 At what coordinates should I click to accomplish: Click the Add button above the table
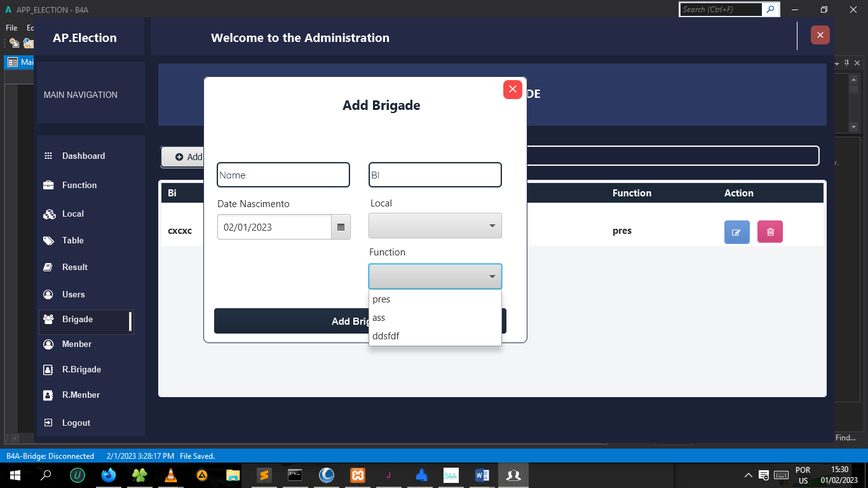click(x=182, y=157)
